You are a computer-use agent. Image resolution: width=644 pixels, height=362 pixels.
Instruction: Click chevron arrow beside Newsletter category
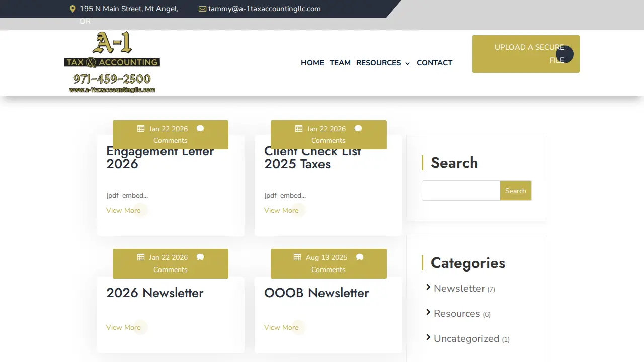tap(428, 287)
